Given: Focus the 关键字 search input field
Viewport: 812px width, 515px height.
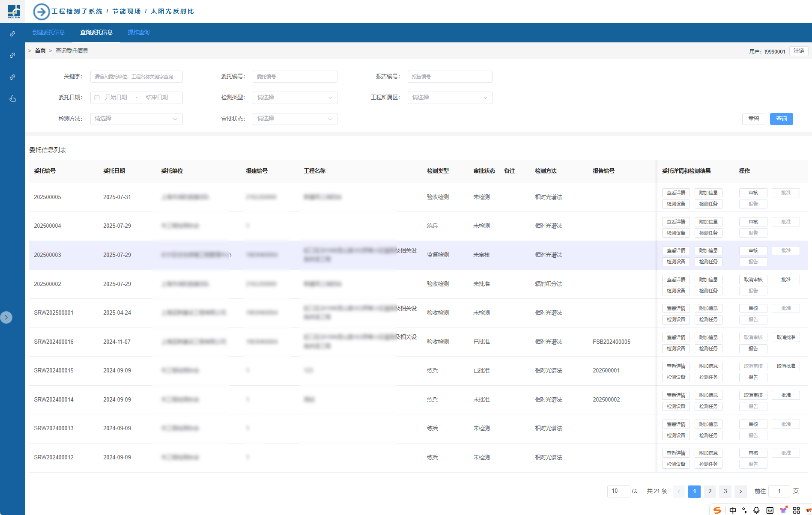Looking at the screenshot, I should (x=136, y=77).
